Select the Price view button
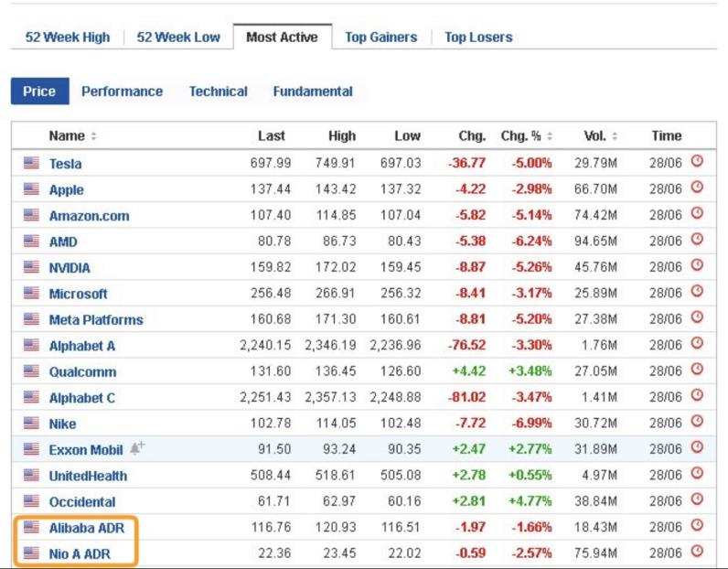Image resolution: width=728 pixels, height=569 pixels. pos(40,91)
